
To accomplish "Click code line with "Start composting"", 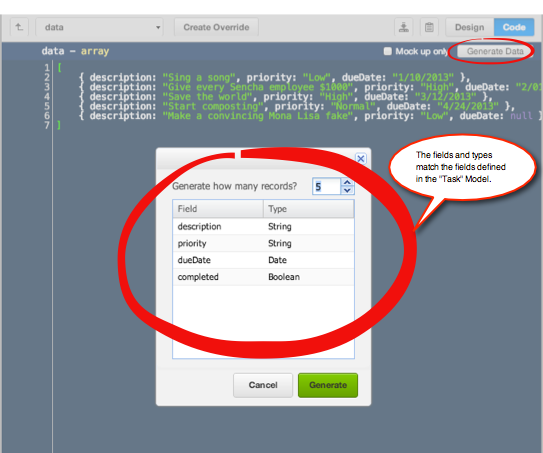I will pyautogui.click(x=297, y=106).
